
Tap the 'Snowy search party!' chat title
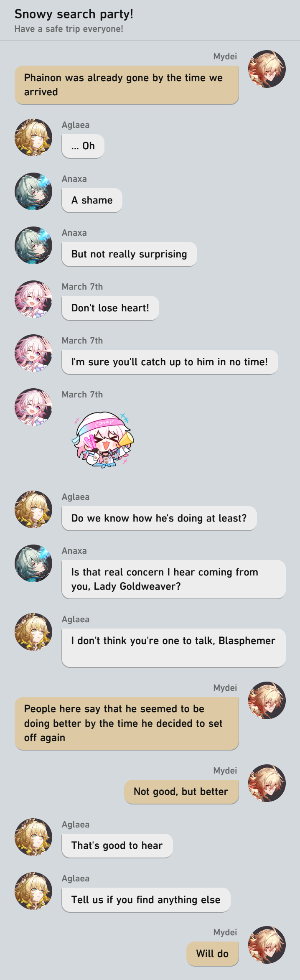tap(74, 14)
